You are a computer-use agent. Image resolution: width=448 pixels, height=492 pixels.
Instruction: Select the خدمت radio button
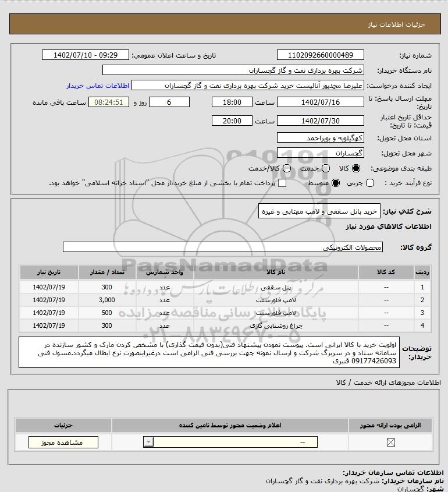pyautogui.click(x=326, y=168)
